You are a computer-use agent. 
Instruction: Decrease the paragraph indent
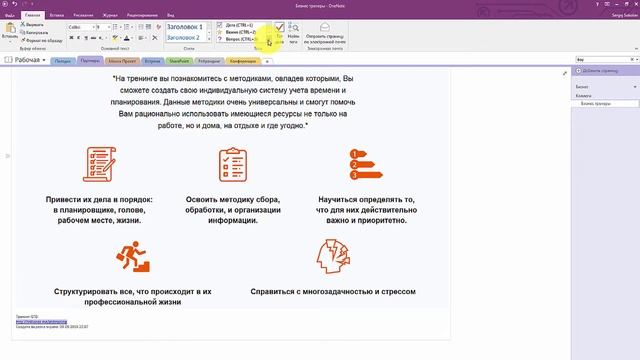[x=141, y=27]
